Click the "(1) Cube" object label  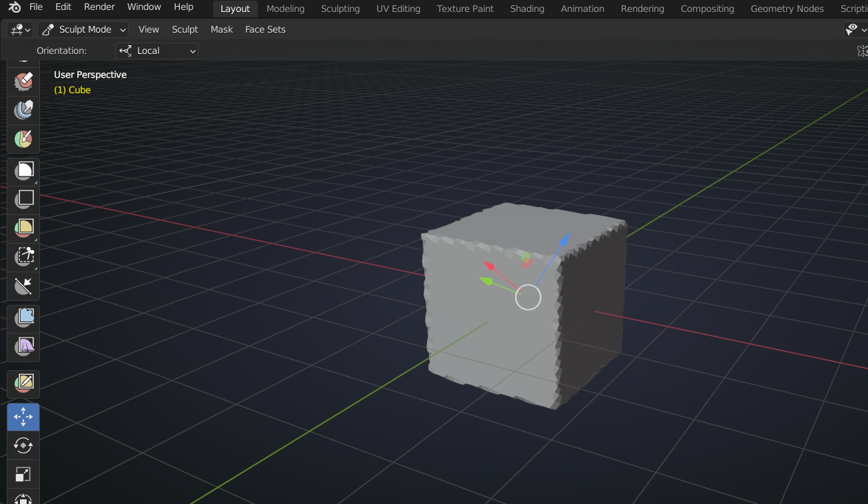[72, 90]
